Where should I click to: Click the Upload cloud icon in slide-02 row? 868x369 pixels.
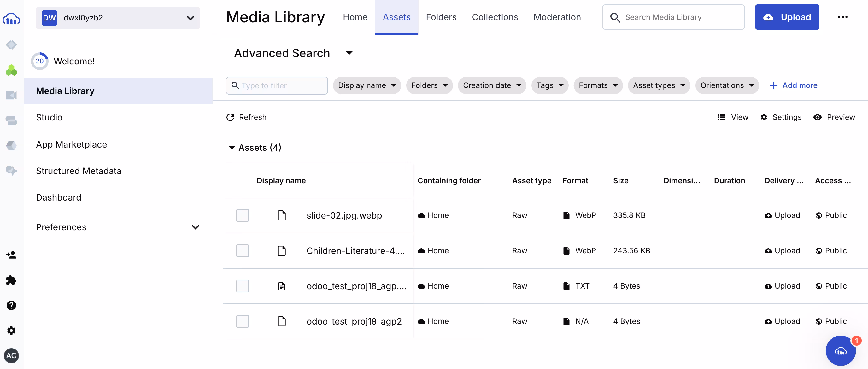coord(768,215)
